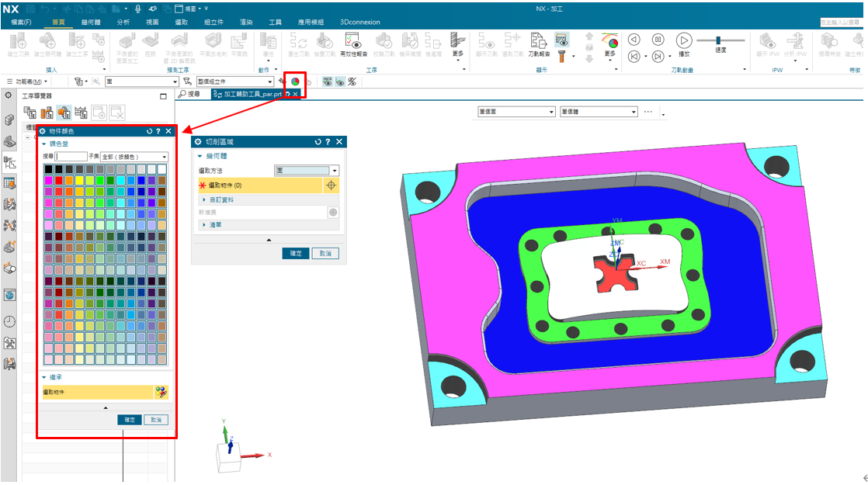Open the resource bar settings gear
The height and width of the screenshot is (485, 868).
[x=9, y=95]
